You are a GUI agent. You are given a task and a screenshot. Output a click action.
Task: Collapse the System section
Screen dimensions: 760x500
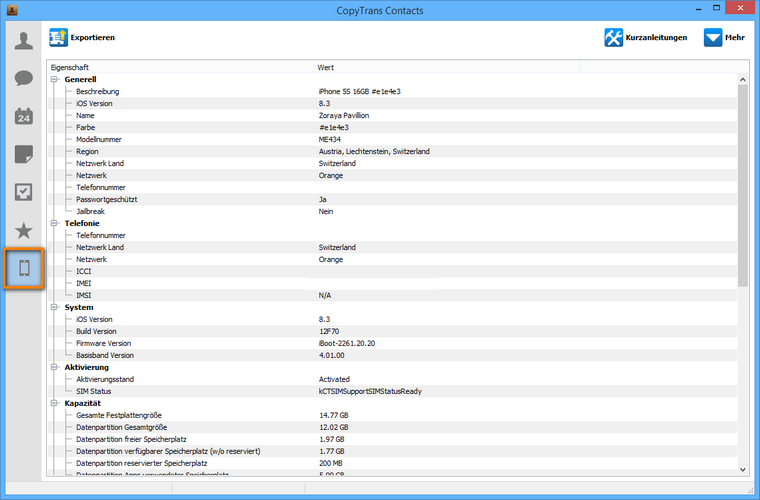click(54, 307)
